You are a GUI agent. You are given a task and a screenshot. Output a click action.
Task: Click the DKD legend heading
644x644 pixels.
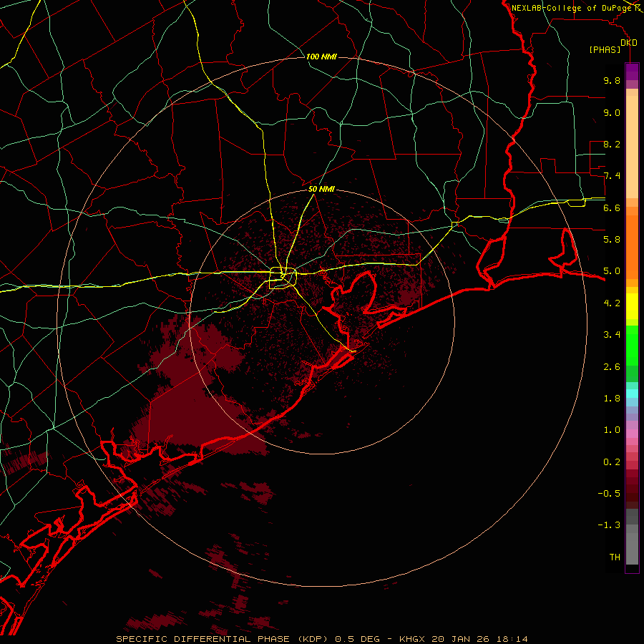tap(629, 43)
